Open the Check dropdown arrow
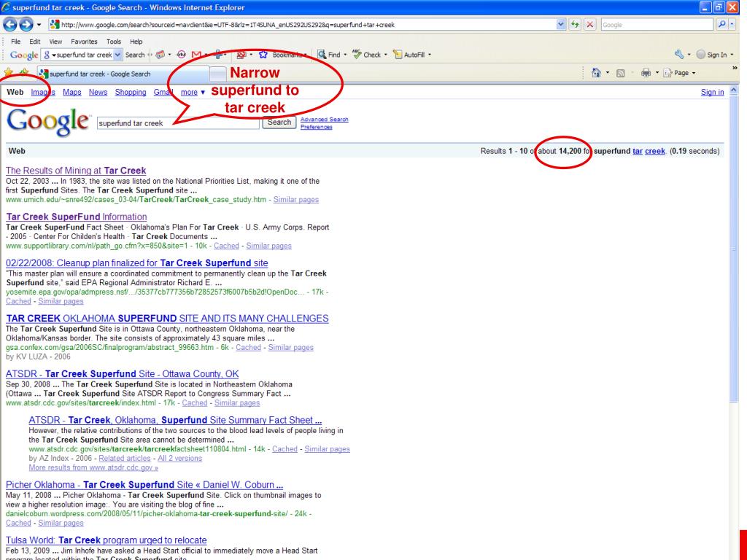The width and height of the screenshot is (747, 560). (x=385, y=55)
